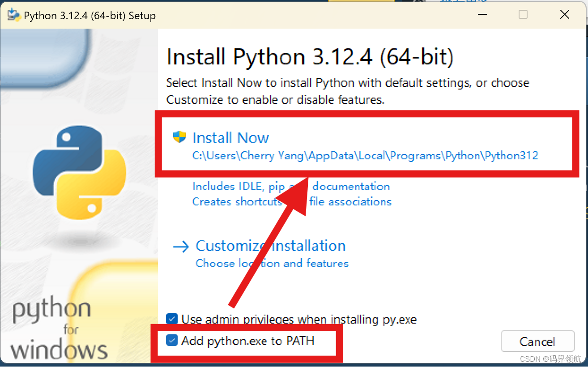Click the Python installer icon in title bar

coord(14,15)
